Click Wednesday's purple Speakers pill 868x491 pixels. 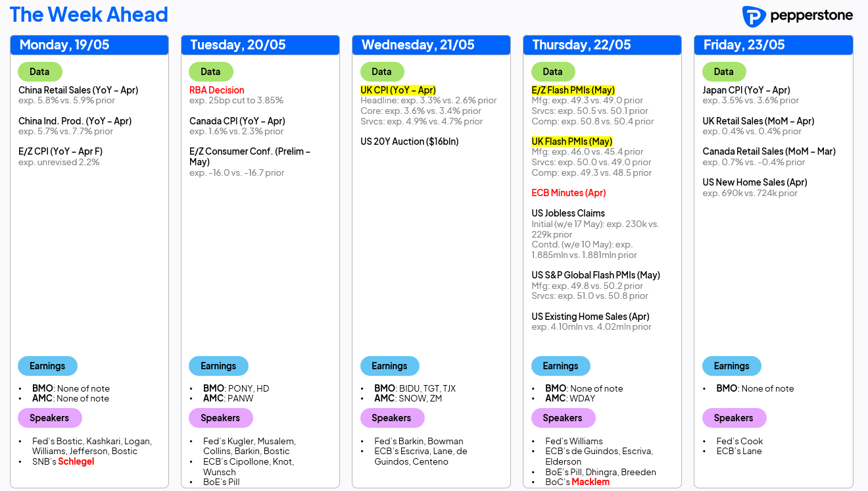[x=391, y=418]
